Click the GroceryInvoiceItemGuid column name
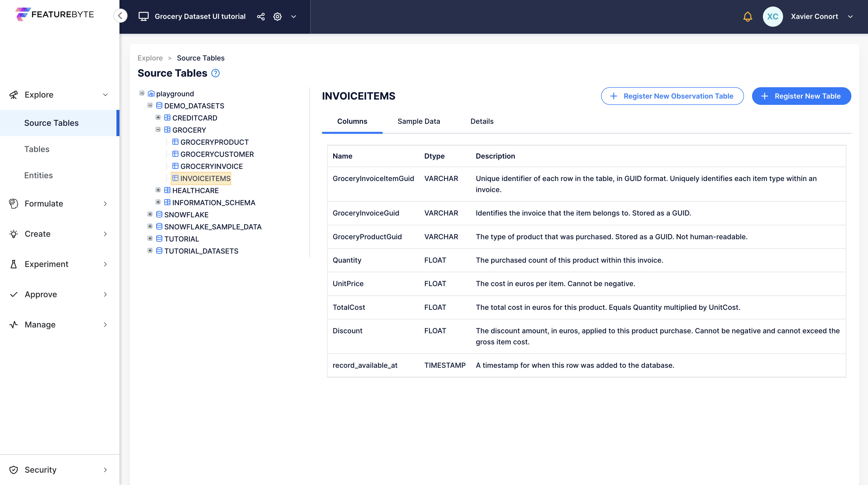Screen dimensions: 868x485 (373, 179)
